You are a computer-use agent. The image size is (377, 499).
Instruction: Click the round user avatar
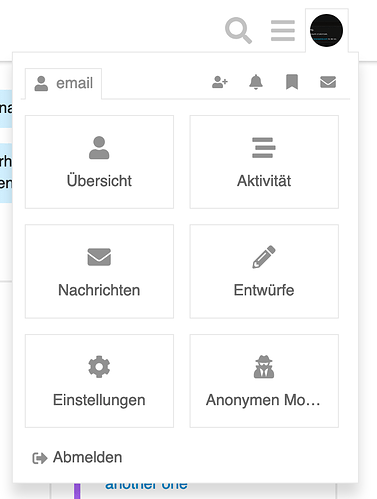click(x=326, y=30)
